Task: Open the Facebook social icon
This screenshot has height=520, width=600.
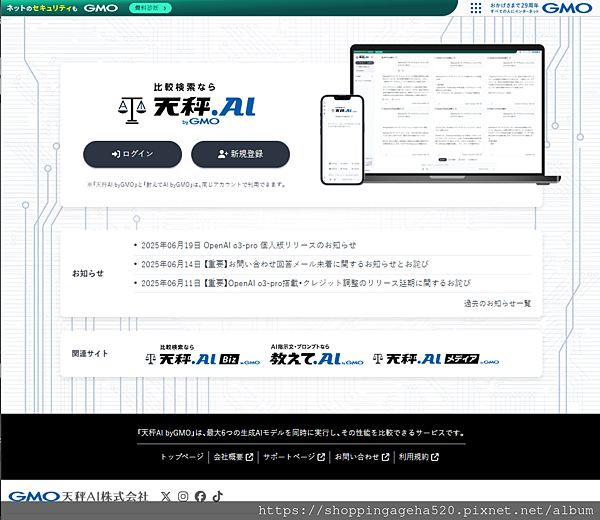Action: pos(200,497)
